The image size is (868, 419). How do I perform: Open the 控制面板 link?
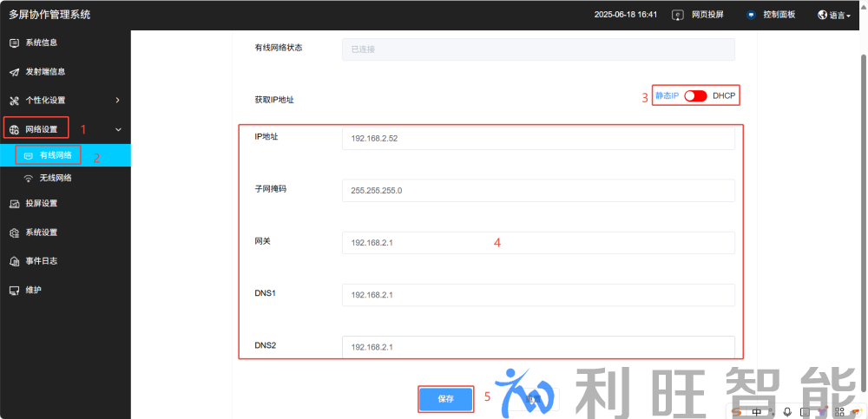(779, 15)
